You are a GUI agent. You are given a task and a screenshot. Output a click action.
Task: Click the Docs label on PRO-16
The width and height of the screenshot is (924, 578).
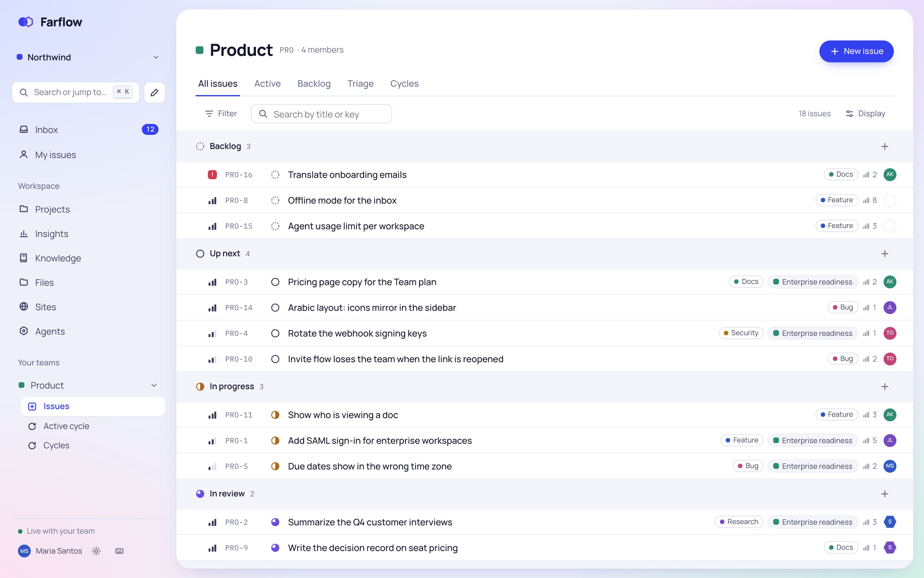(x=841, y=174)
